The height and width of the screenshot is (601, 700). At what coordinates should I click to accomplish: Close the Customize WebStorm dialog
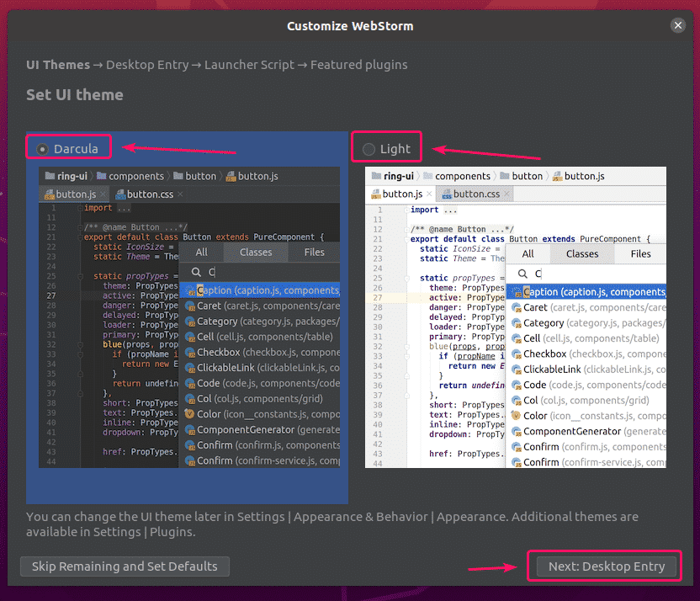(x=677, y=25)
